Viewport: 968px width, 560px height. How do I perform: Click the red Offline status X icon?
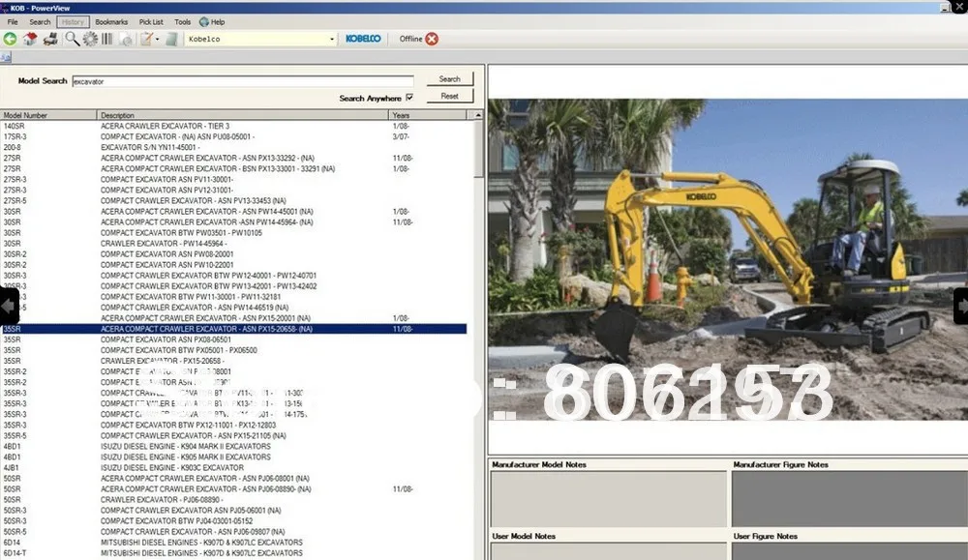[x=433, y=39]
